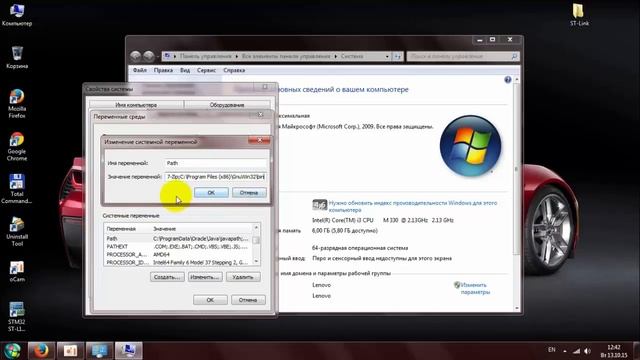Click the network signal tray icon
Image resolution: width=640 pixels, height=360 pixels.
(x=576, y=351)
